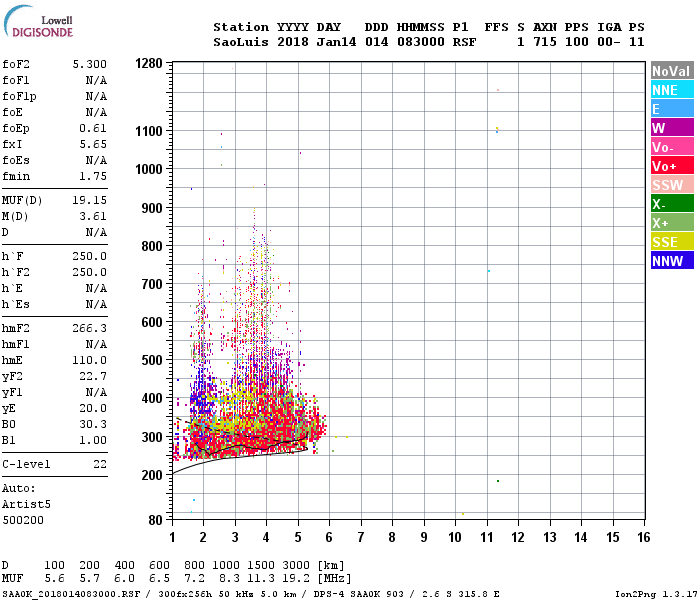700x600 pixels.
Task: Click the C-level value 22
Action: click(100, 464)
